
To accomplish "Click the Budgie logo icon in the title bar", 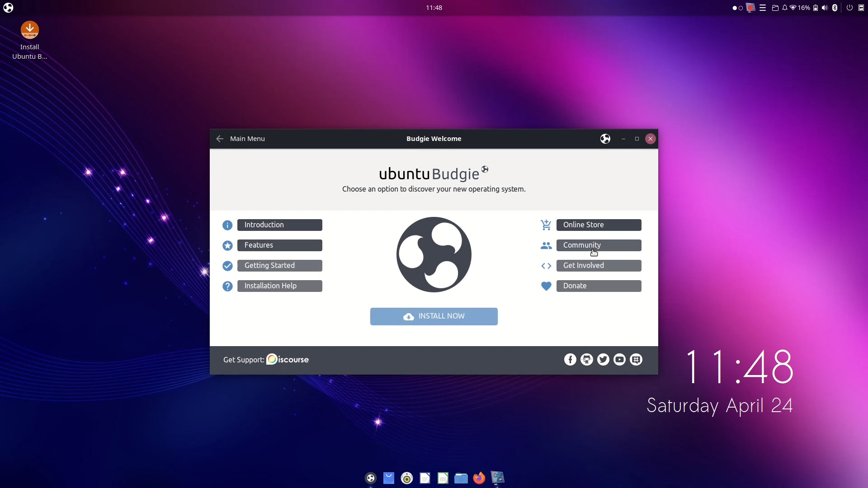I will pos(605,139).
